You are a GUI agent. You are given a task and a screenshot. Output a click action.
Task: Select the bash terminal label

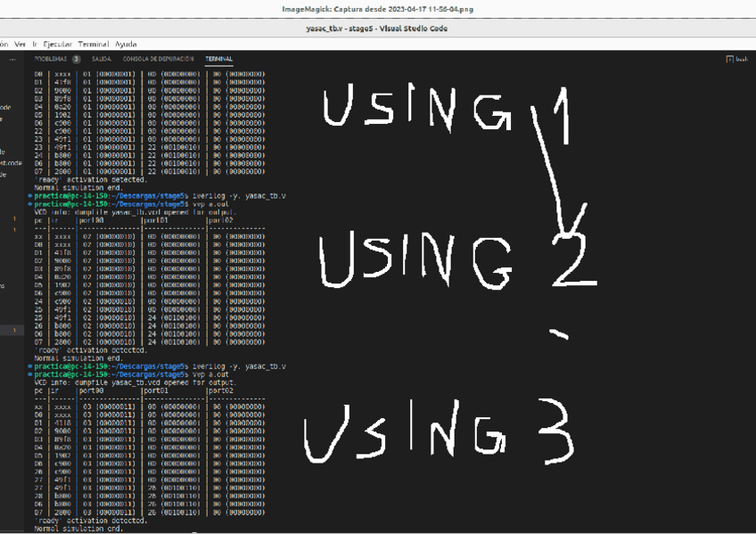pos(741,60)
